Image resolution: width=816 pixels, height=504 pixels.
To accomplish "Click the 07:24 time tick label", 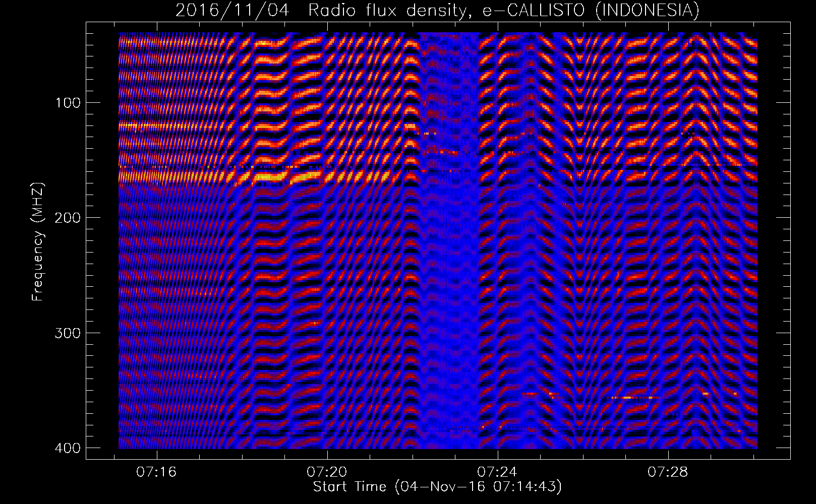I will pos(497,472).
